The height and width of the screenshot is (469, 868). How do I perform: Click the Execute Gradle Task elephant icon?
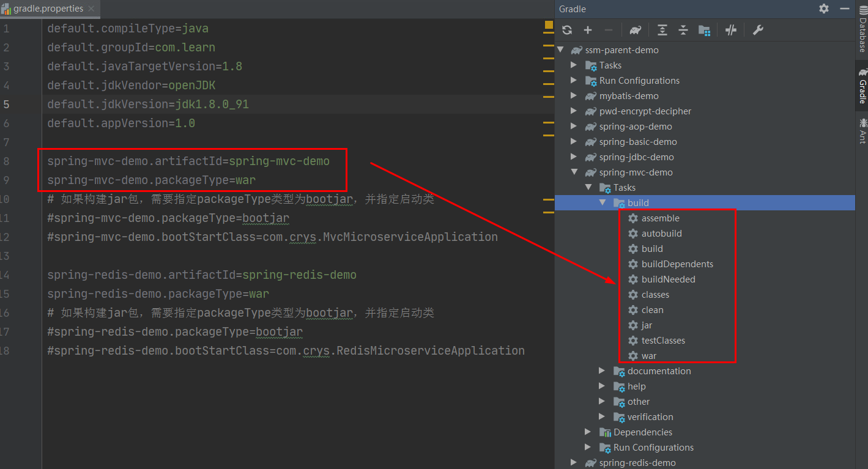point(636,30)
